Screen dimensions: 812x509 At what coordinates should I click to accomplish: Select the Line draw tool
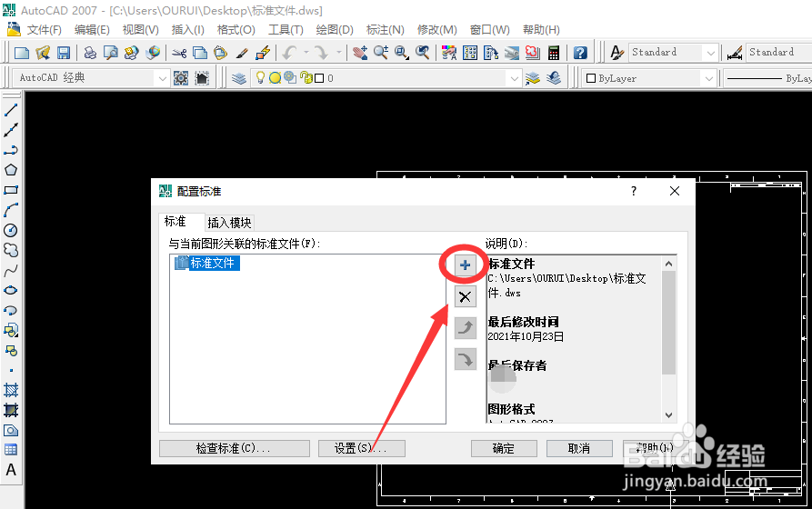(11, 110)
